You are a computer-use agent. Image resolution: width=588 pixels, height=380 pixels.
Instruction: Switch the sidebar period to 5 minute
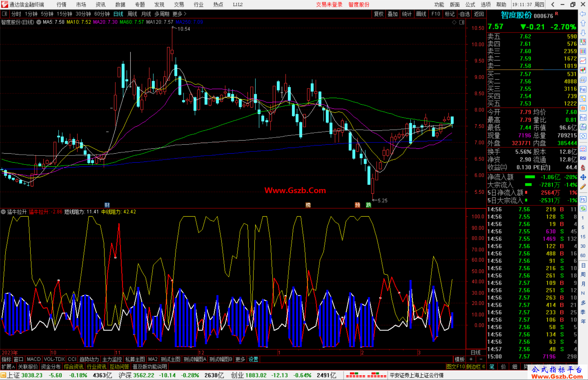[583, 227]
